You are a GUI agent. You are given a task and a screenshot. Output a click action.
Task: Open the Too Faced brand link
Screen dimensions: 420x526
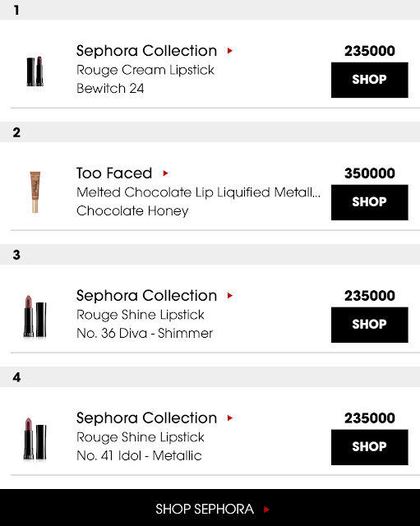click(x=114, y=173)
